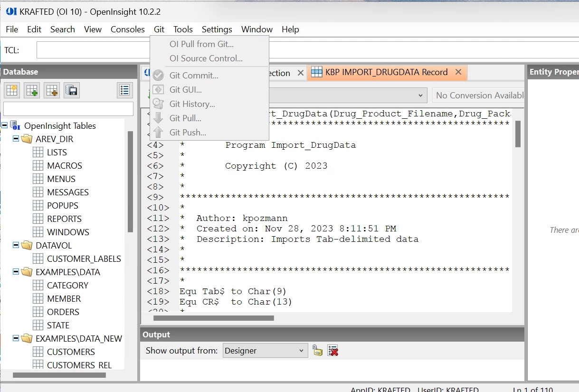Click the database save disk icon

point(72,90)
